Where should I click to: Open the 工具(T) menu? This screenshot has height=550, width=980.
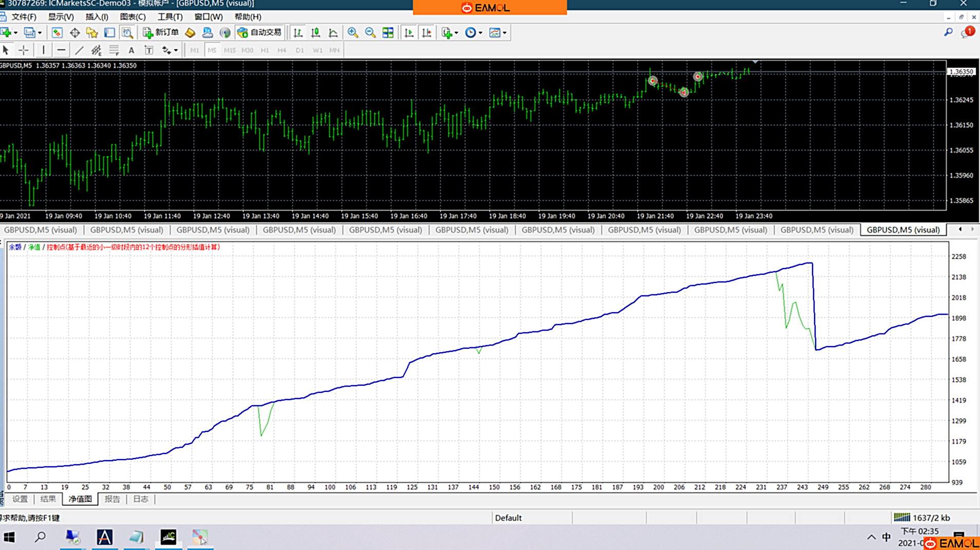170,17
